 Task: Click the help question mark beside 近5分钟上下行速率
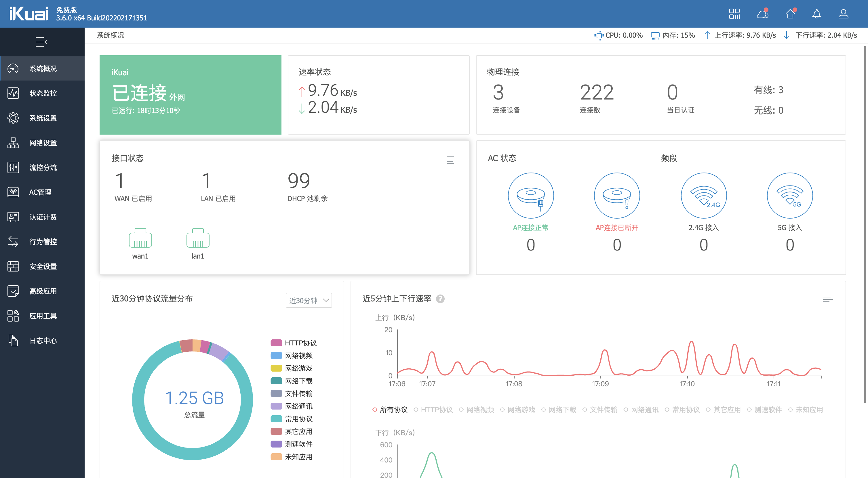(440, 299)
